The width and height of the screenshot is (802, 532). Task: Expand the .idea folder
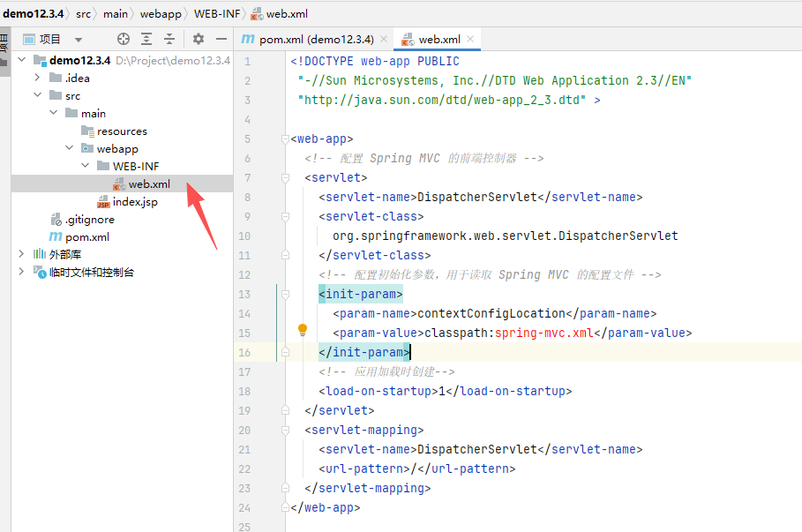point(37,78)
